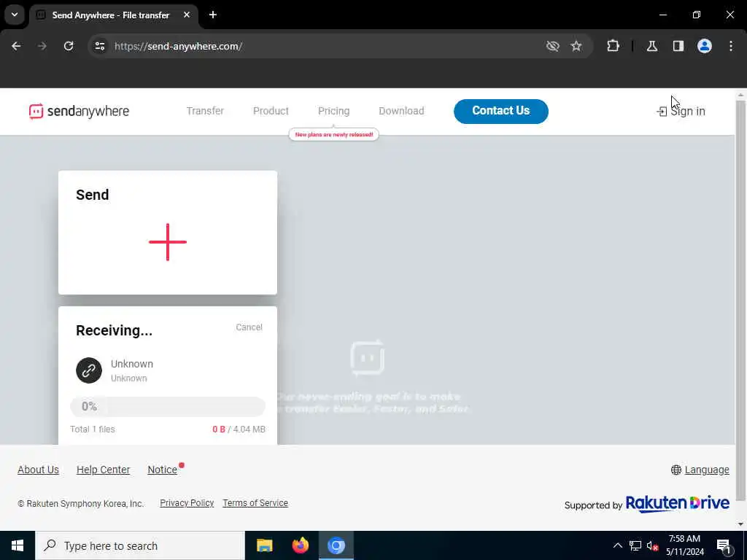The image size is (747, 560).
Task: Open File Explorer from the taskbar
Action: tap(264, 545)
